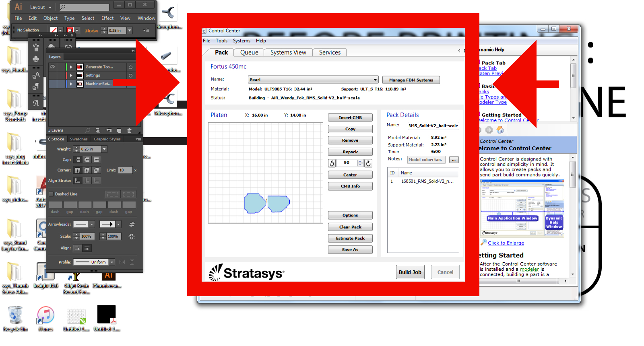Select projecting cap in Stroke panel
Image resolution: width=644 pixels, height=346 pixels.
click(96, 160)
